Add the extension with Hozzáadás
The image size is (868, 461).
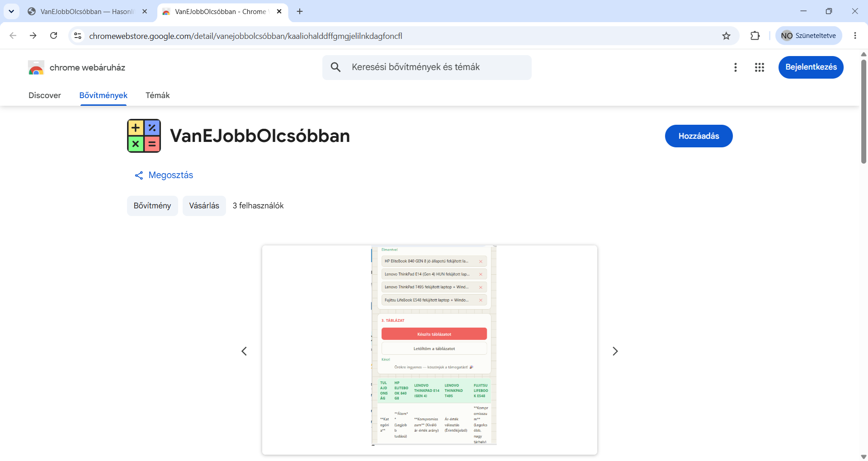tap(699, 136)
